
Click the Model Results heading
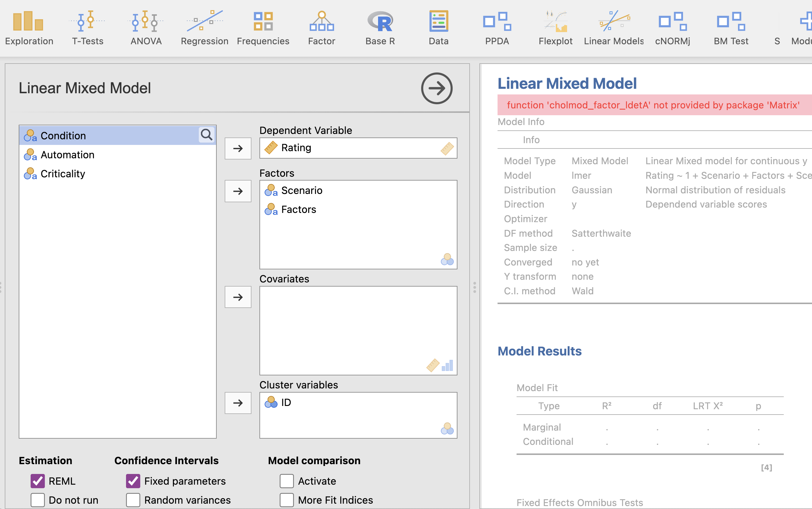(539, 351)
